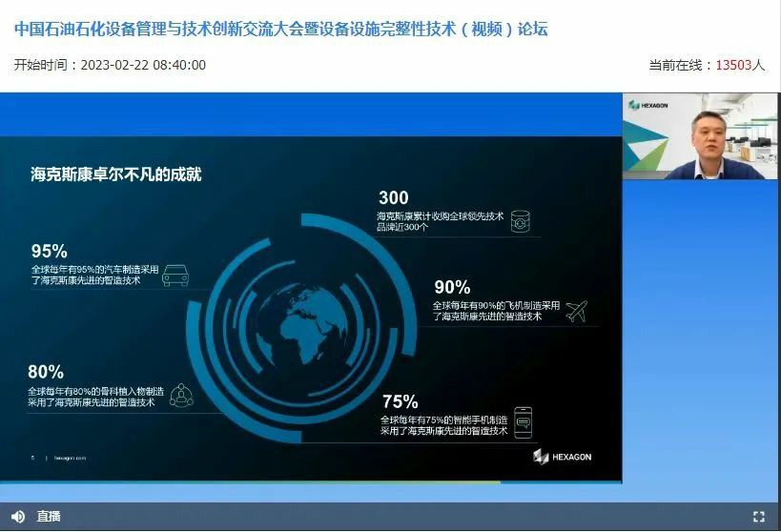Click the database icon next to 300
The width and height of the screenshot is (781, 532).
pos(521,221)
